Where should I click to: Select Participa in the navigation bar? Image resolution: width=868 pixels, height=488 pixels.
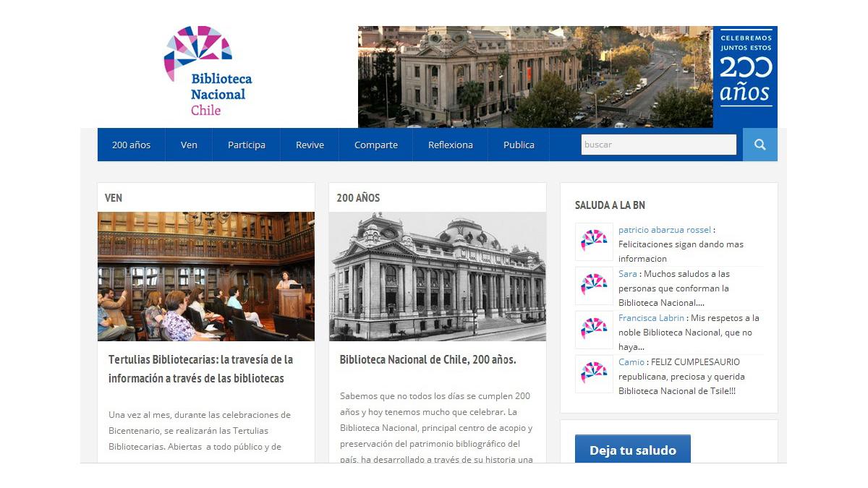coord(247,145)
